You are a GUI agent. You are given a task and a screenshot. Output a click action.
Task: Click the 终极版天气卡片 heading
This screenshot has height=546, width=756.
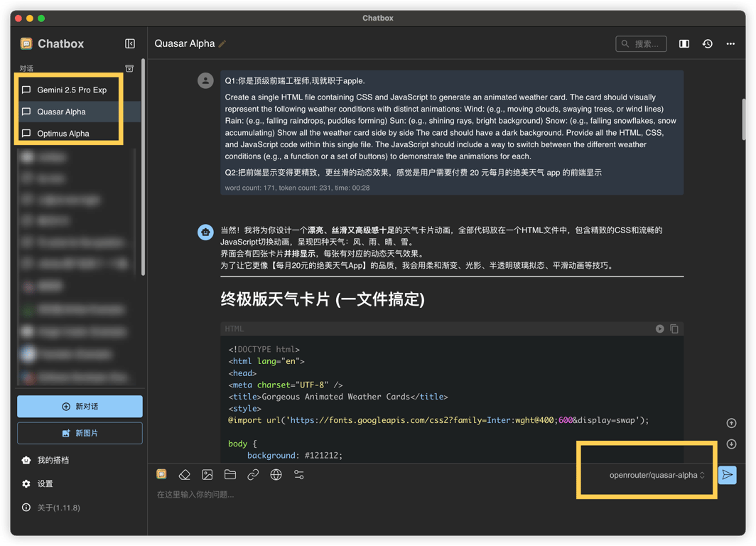click(323, 299)
